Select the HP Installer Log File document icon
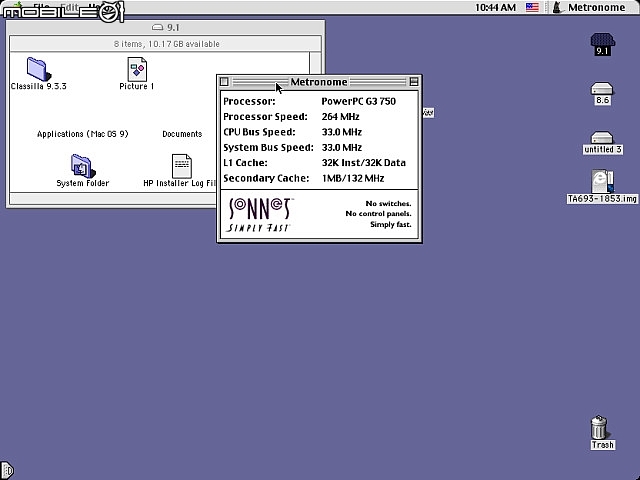The width and height of the screenshot is (640, 480). click(x=182, y=166)
